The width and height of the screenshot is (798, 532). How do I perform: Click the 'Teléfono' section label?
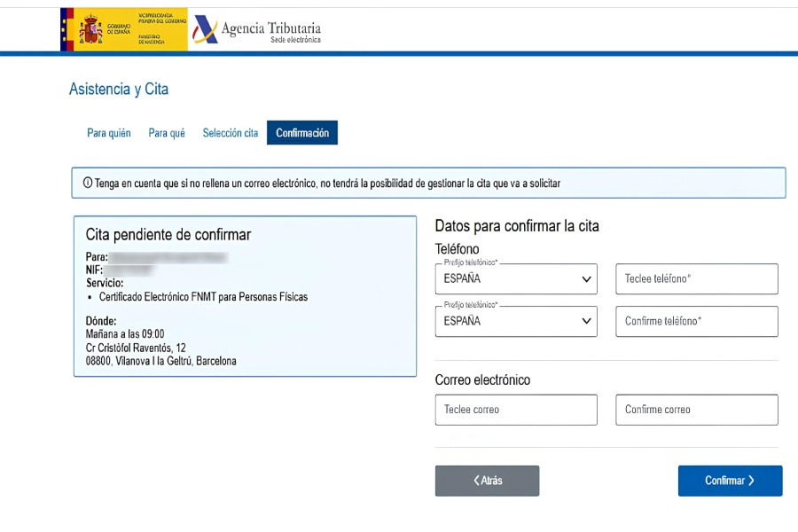[x=457, y=249]
